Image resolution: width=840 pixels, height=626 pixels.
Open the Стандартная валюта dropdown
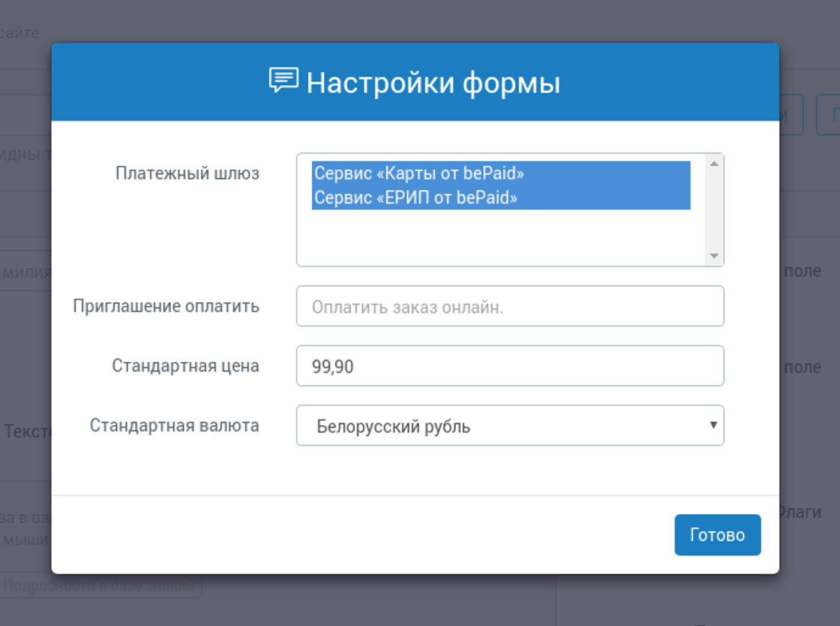coord(510,425)
